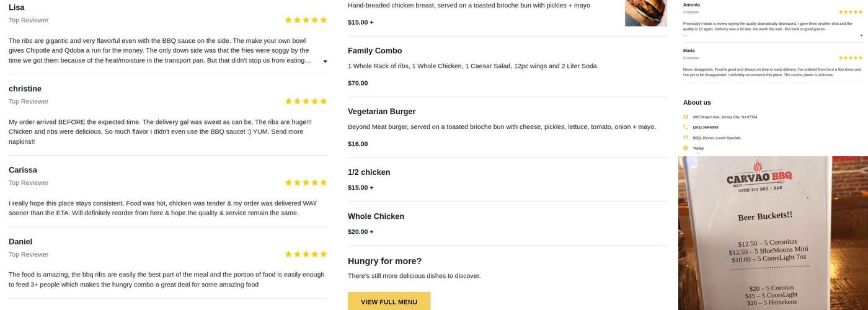Click the View Full Menu button
The image size is (868, 310).
[389, 302]
